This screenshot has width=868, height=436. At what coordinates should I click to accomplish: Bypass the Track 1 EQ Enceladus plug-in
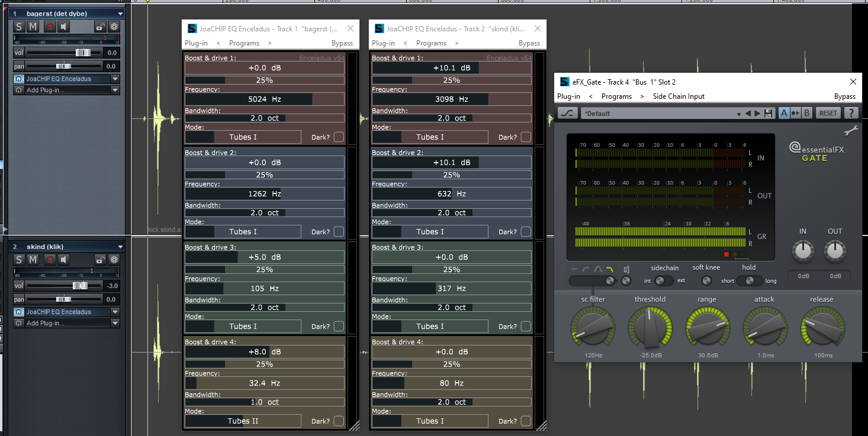(x=342, y=43)
